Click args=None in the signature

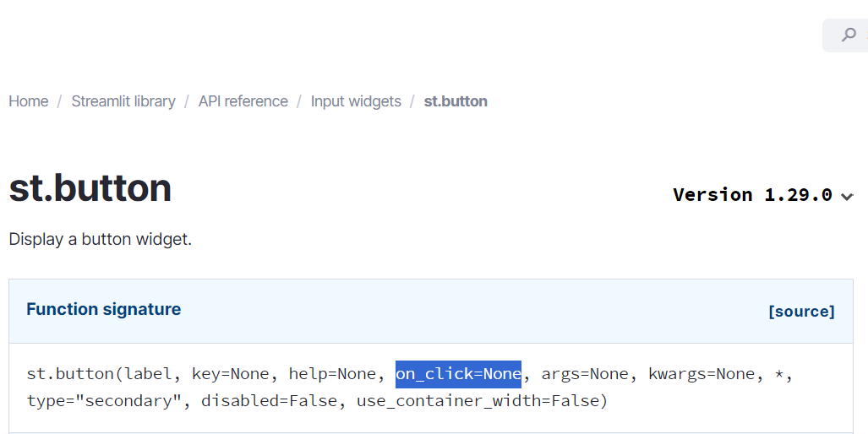(585, 374)
